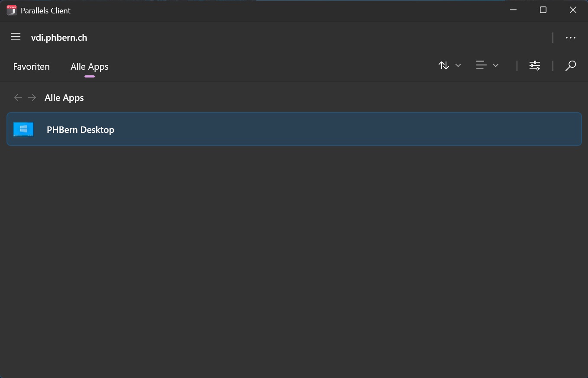Click the sort order icon
Screen dimensions: 588x378
click(443, 65)
